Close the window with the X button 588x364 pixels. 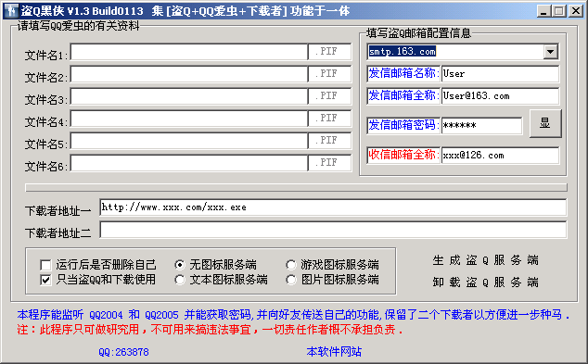click(575, 11)
